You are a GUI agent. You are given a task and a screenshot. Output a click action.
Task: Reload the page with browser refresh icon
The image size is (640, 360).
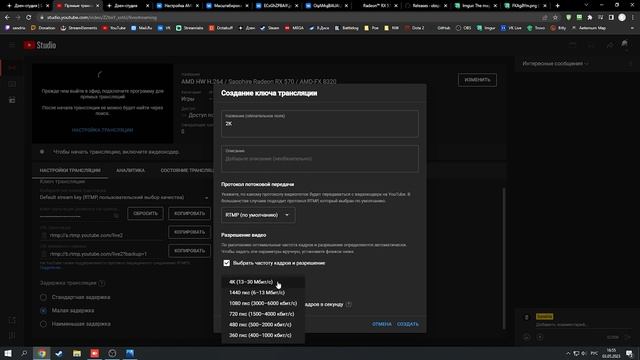[x=28, y=18]
